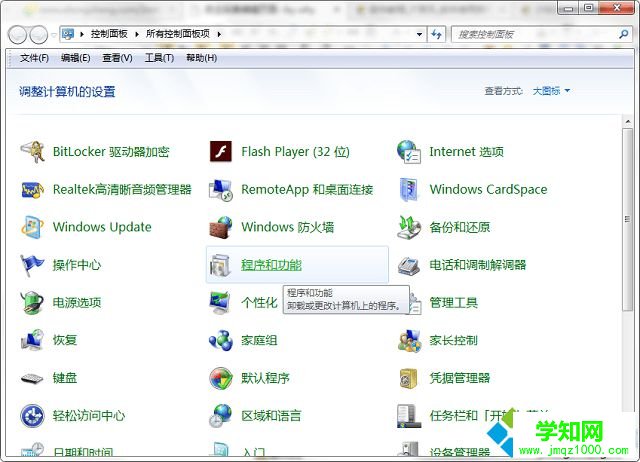Open the 默认程序 icon
640x462 pixels.
(220, 378)
